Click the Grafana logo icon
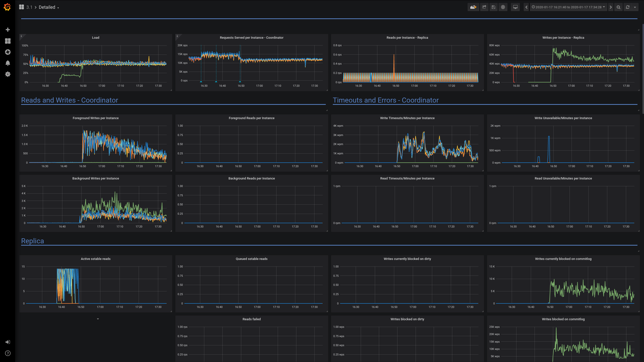 click(x=7, y=7)
